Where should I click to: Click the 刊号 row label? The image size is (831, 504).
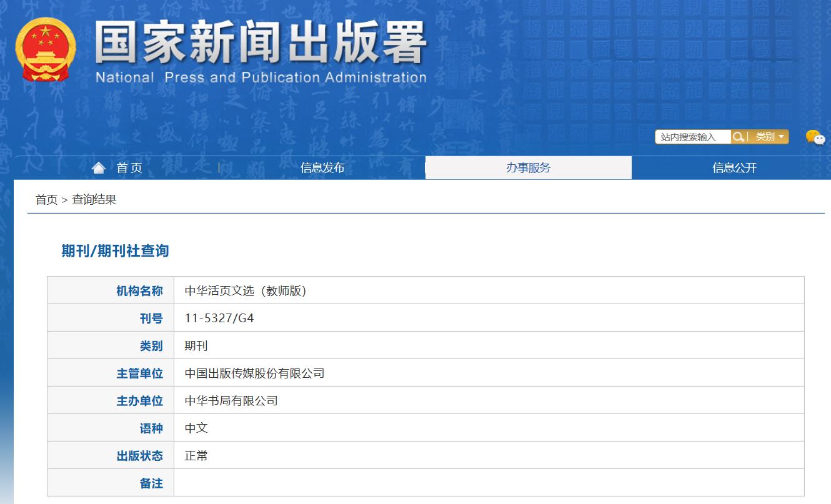pyautogui.click(x=151, y=319)
